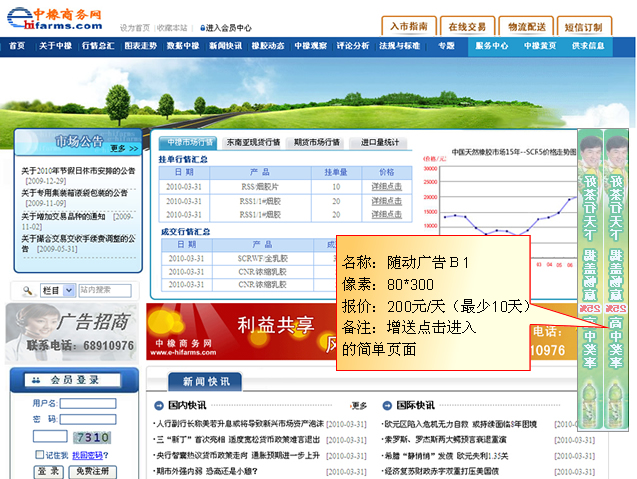The width and height of the screenshot is (637, 479).
Task: Open 中橡黄页 in the navigation bar
Action: point(540,46)
